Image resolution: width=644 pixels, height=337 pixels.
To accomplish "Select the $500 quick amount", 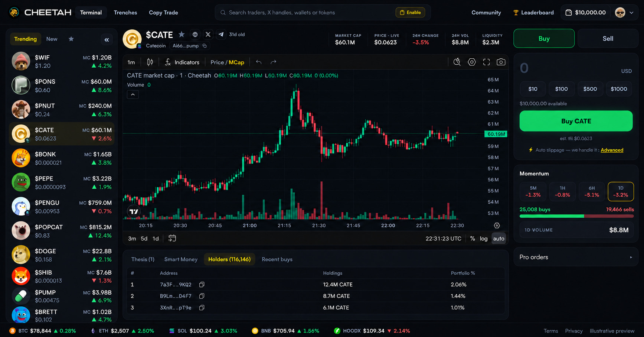I will pos(590,89).
